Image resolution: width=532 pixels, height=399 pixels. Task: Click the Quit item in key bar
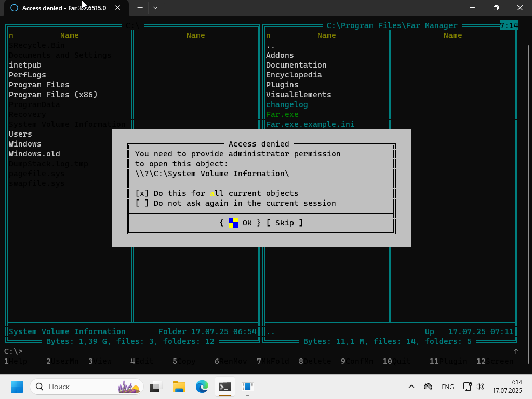tap(401, 361)
